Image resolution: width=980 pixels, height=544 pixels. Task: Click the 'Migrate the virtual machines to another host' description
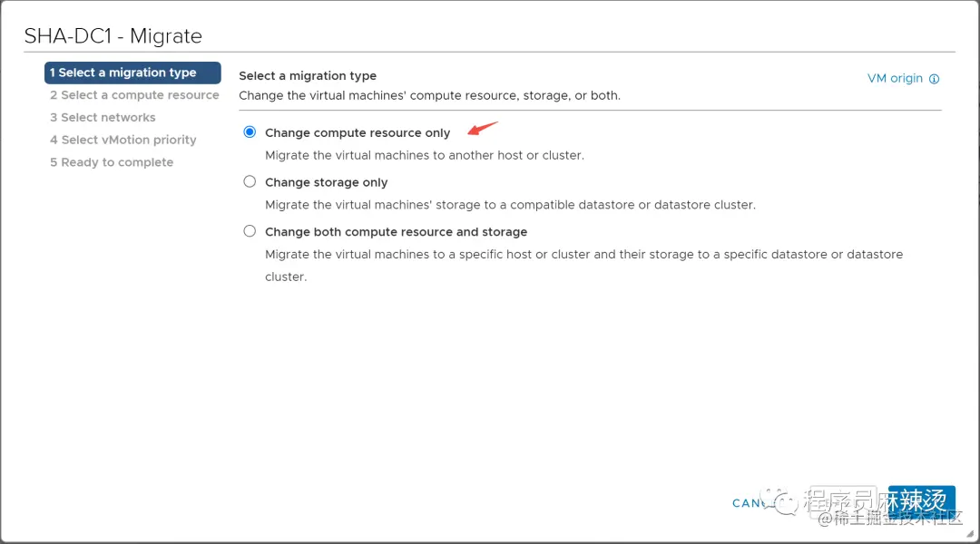[424, 155]
